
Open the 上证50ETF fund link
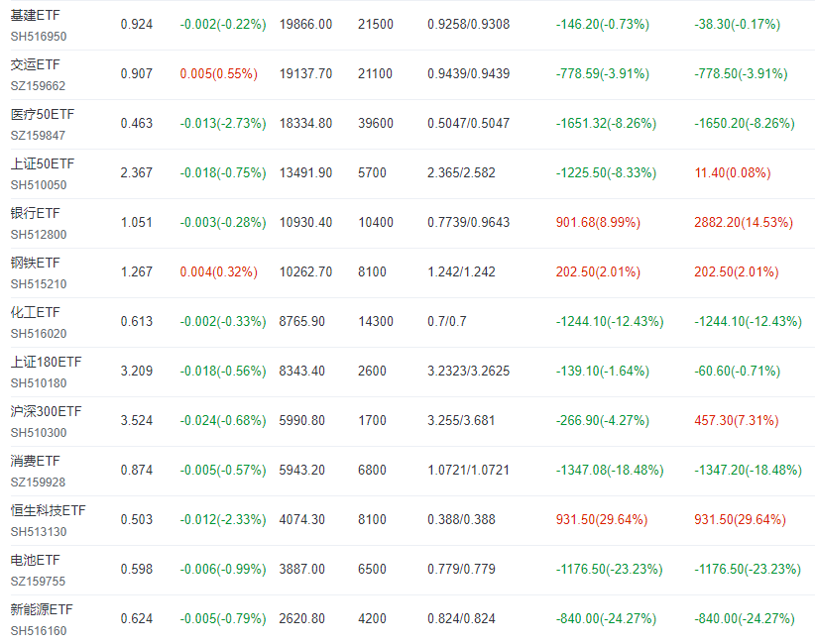pos(43,164)
